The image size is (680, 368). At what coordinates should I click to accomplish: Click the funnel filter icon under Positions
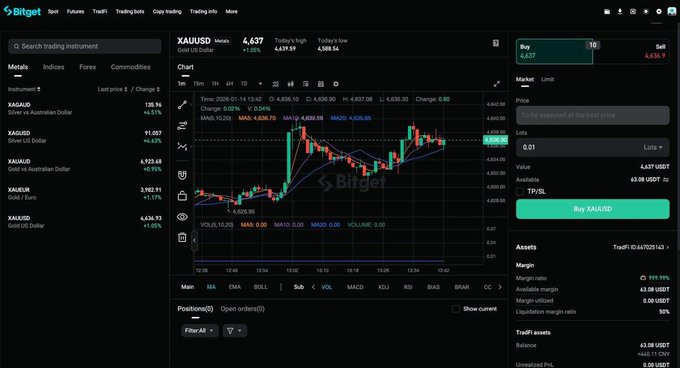pyautogui.click(x=235, y=331)
